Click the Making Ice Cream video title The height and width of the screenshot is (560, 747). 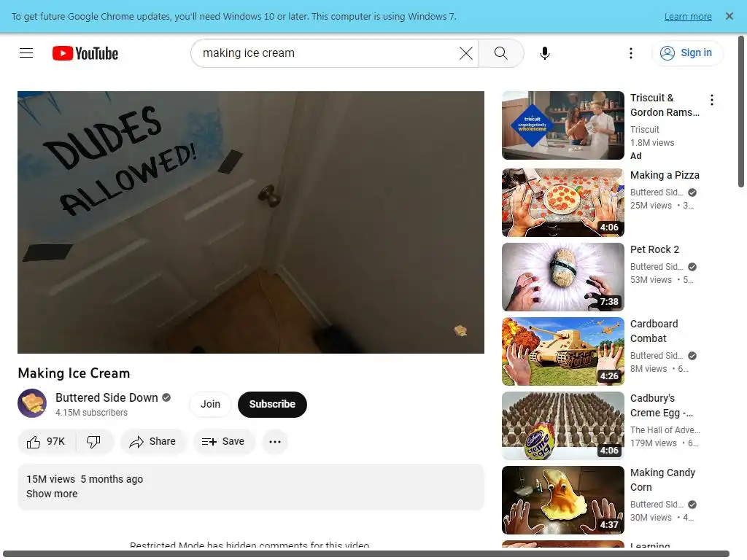[x=74, y=373]
